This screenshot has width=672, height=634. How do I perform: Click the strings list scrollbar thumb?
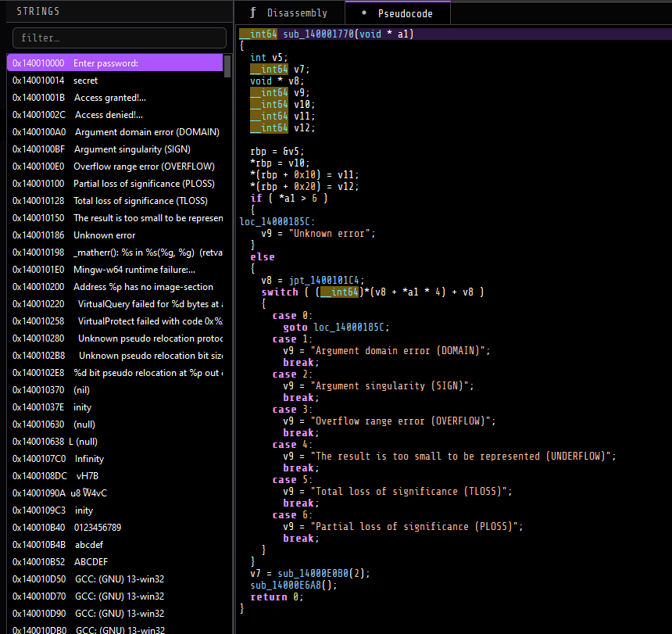227,66
